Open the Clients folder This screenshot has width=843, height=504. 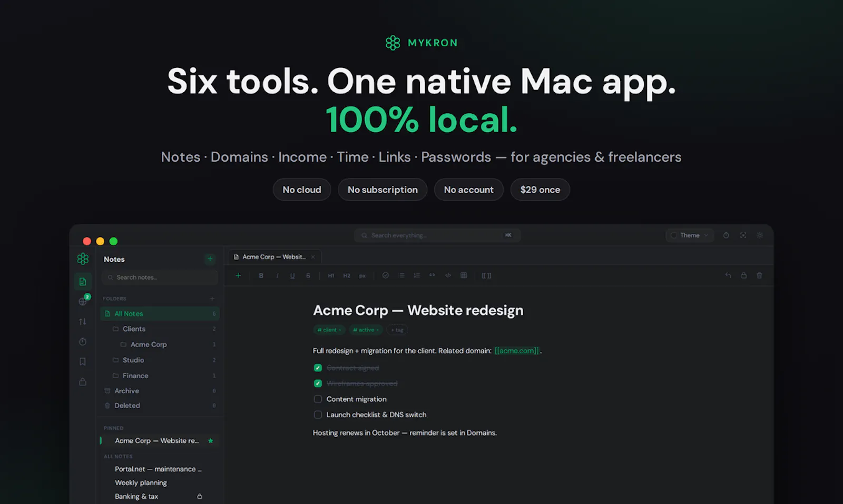(x=160, y=329)
